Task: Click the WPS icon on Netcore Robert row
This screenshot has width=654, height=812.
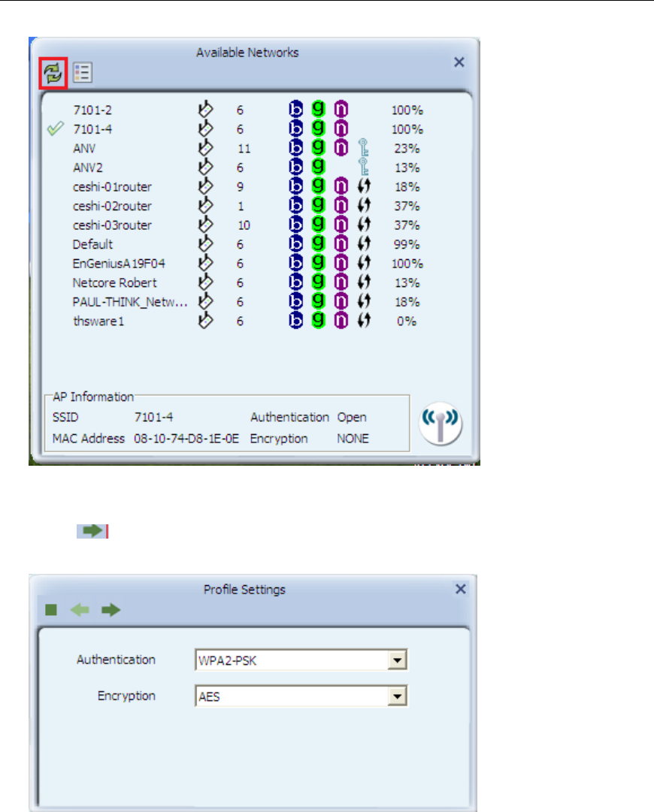Action: [x=365, y=282]
